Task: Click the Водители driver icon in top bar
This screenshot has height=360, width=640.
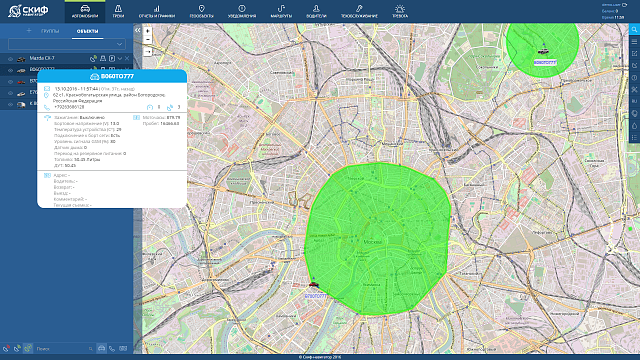Action: coord(316,9)
